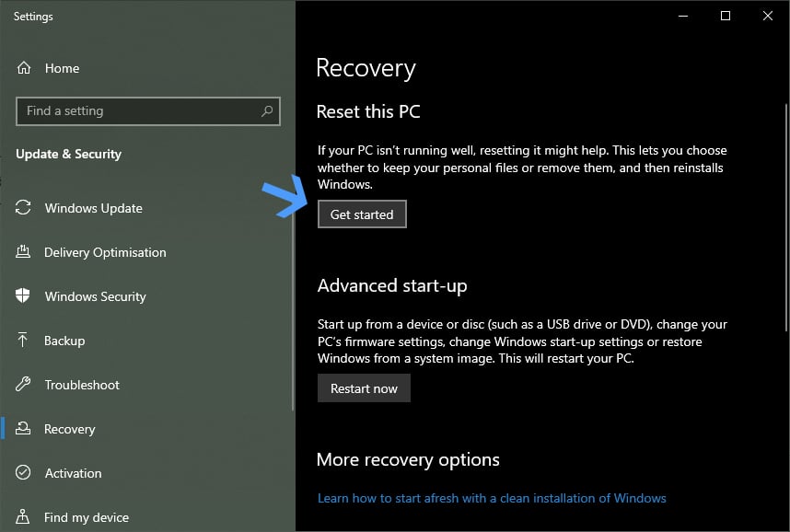Navigate to the Activation section
Viewport: 790px width, 532px height.
[x=73, y=473]
